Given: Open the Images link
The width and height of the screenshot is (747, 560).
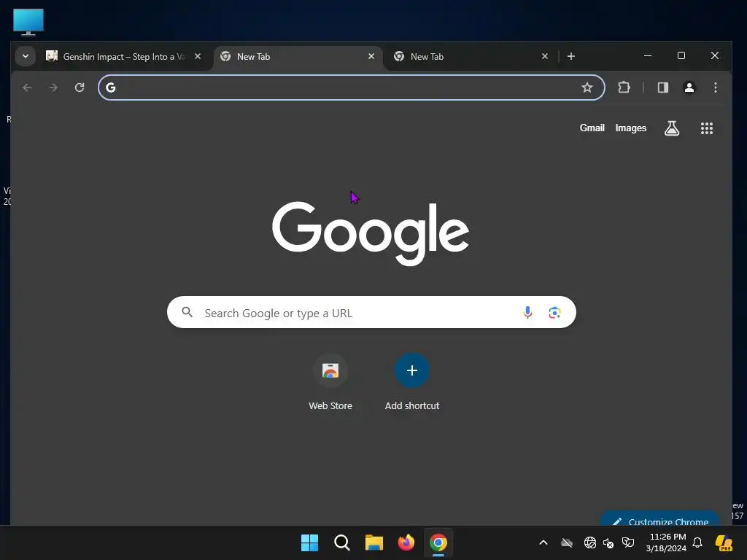Looking at the screenshot, I should click(x=631, y=128).
